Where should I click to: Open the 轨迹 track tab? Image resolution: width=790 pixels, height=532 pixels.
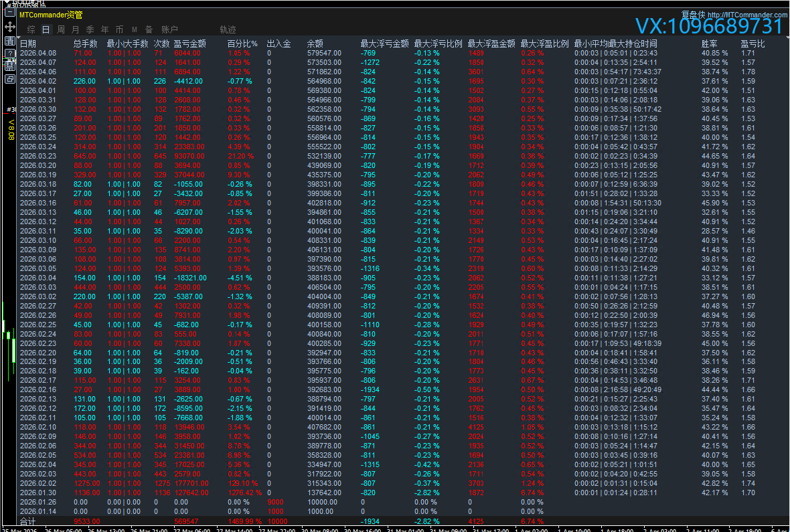click(228, 30)
